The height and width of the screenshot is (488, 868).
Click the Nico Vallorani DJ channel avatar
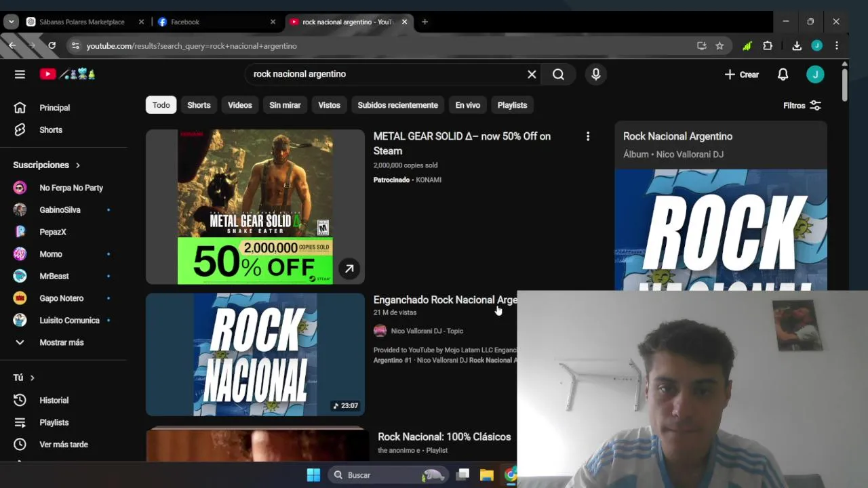pyautogui.click(x=380, y=331)
